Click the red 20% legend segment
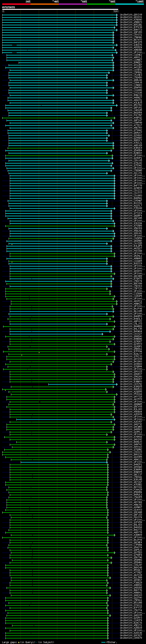 (x=16, y=4)
